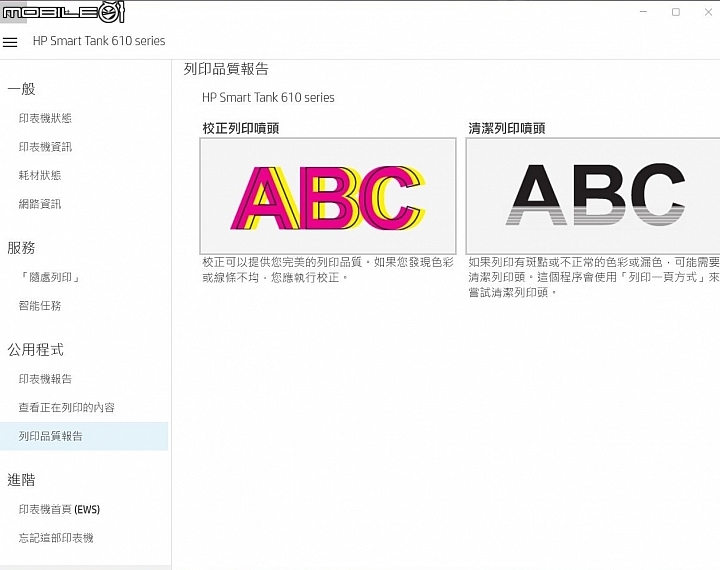Open 網路資訊 sidebar entry
Screen dimensions: 720x570
(x=39, y=204)
